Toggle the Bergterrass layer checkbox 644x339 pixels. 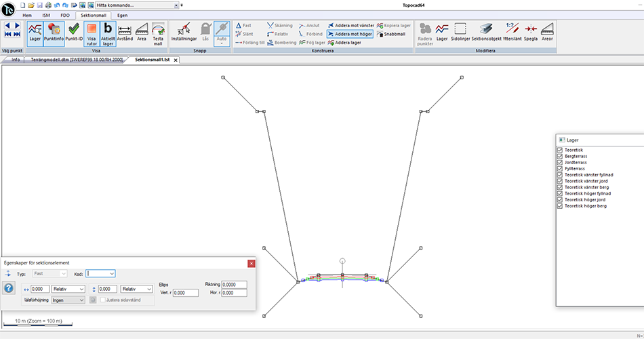pos(560,156)
